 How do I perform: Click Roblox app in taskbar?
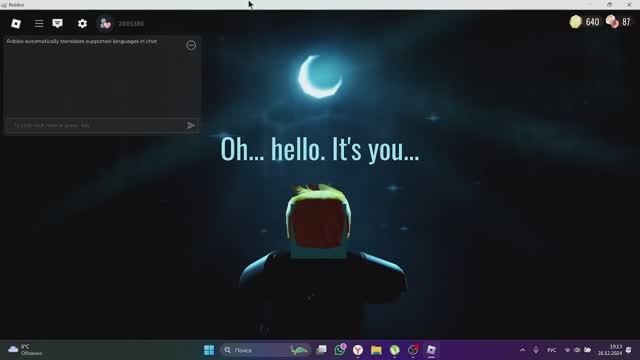pyautogui.click(x=431, y=350)
